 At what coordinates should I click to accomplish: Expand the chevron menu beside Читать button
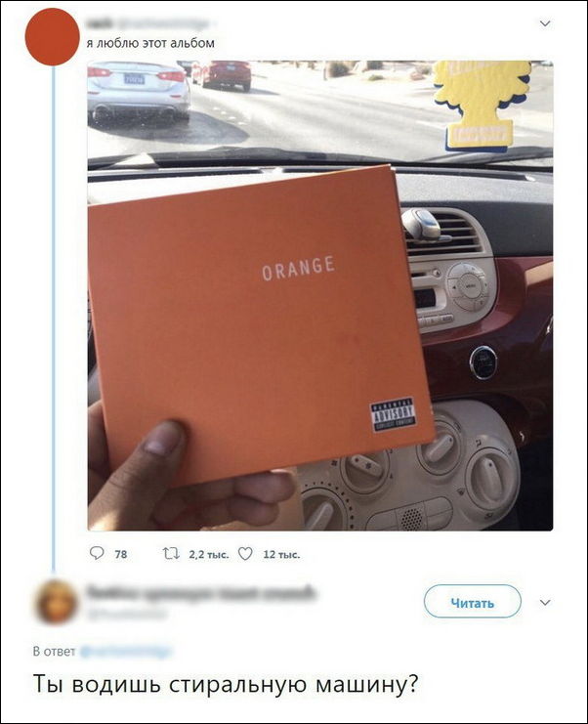pos(545,602)
